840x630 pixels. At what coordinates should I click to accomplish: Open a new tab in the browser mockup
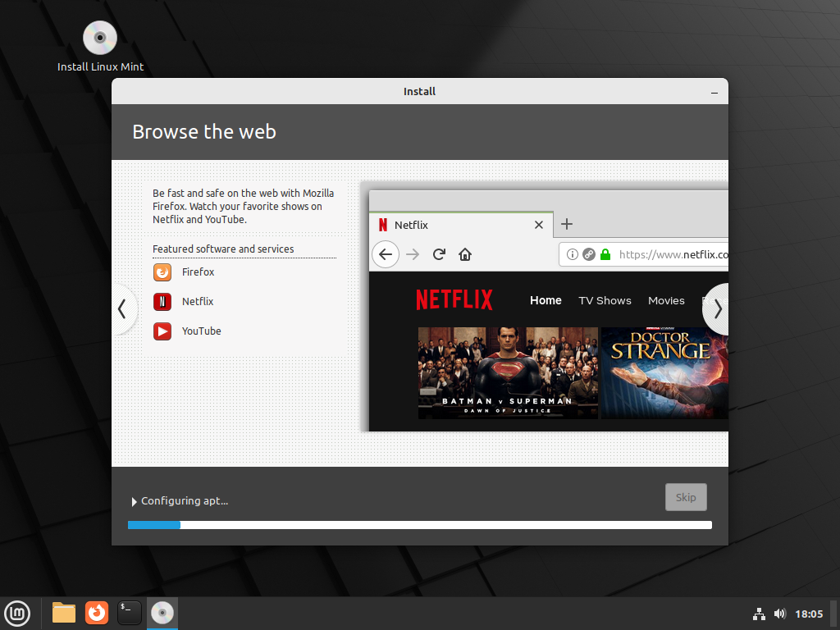566,223
